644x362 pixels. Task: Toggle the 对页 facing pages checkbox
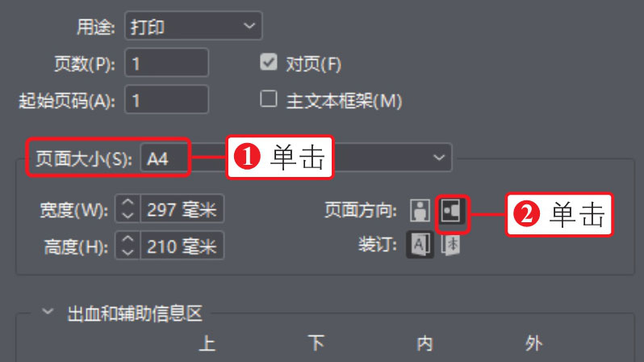pyautogui.click(x=269, y=62)
